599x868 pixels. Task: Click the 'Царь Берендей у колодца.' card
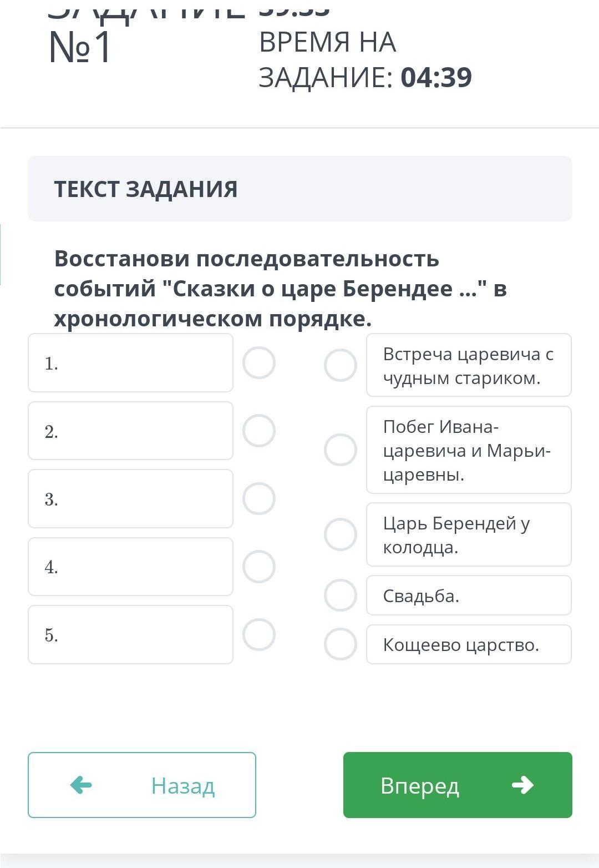click(x=469, y=534)
